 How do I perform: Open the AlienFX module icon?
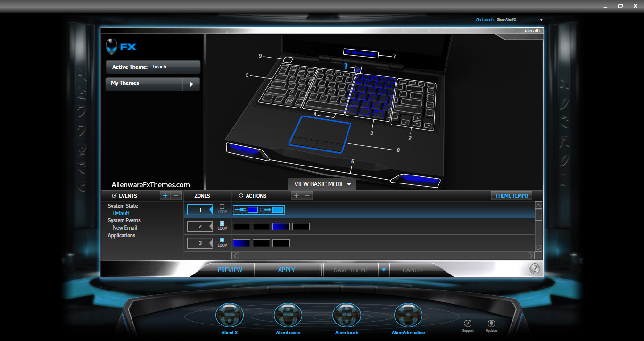230,315
